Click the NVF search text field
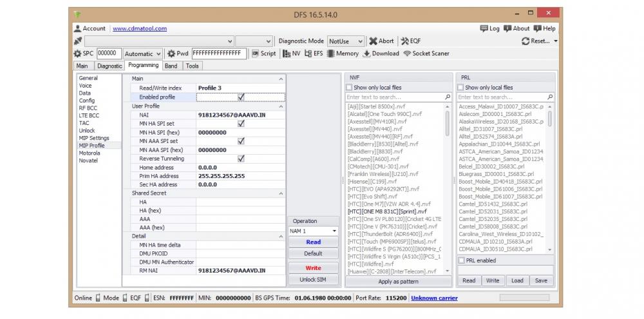Viewport: 644px width, 319px height. [x=394, y=97]
